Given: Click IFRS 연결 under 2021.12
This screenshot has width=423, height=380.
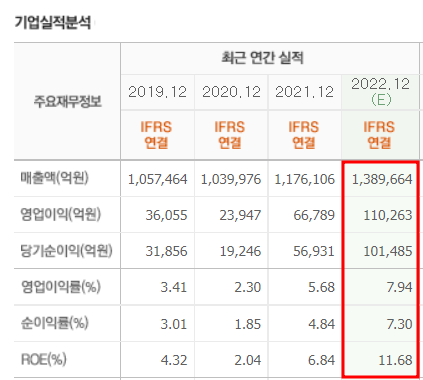Looking at the screenshot, I should click(304, 135).
